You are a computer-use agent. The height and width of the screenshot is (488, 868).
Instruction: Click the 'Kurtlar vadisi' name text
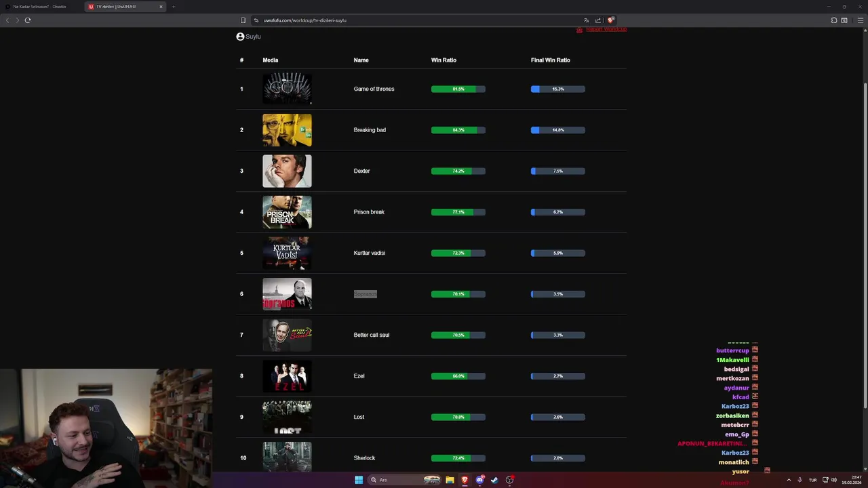click(370, 253)
